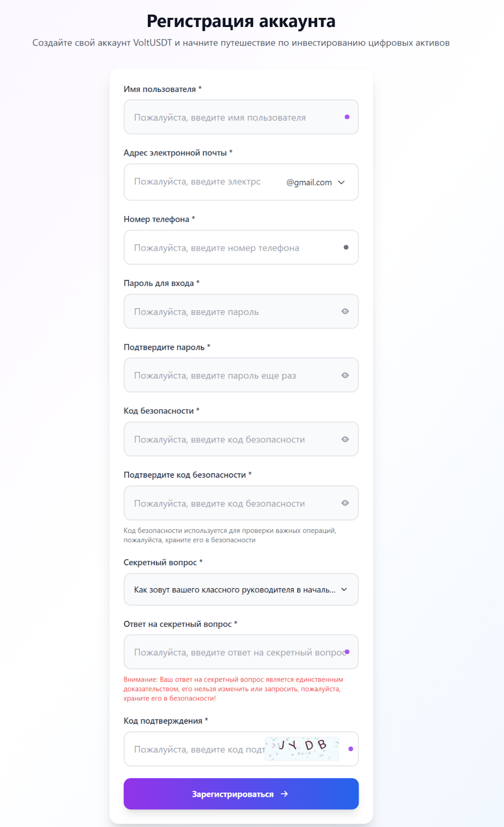Expand the domain list via the chevron icon
Screen dimensions: 504x827
pos(341,182)
